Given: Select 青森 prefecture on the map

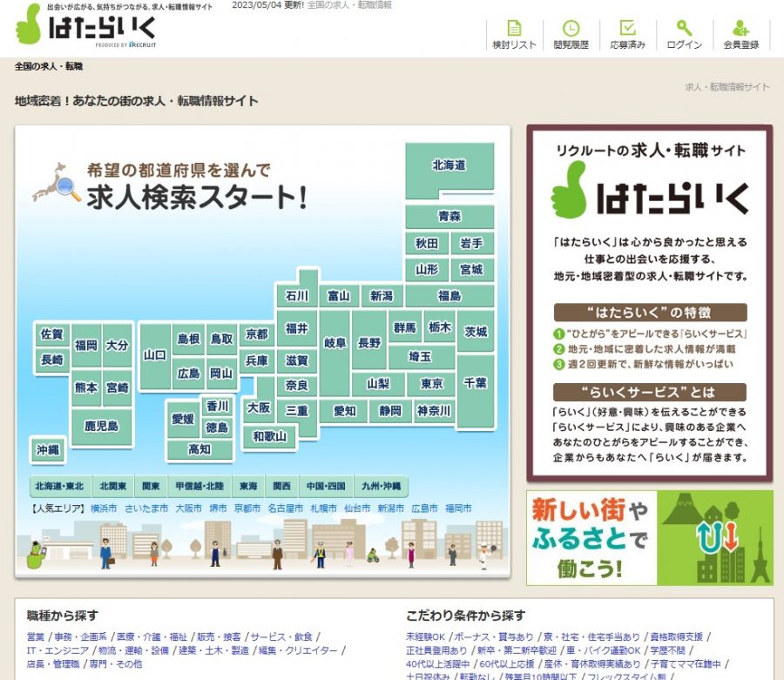Looking at the screenshot, I should pos(449,216).
